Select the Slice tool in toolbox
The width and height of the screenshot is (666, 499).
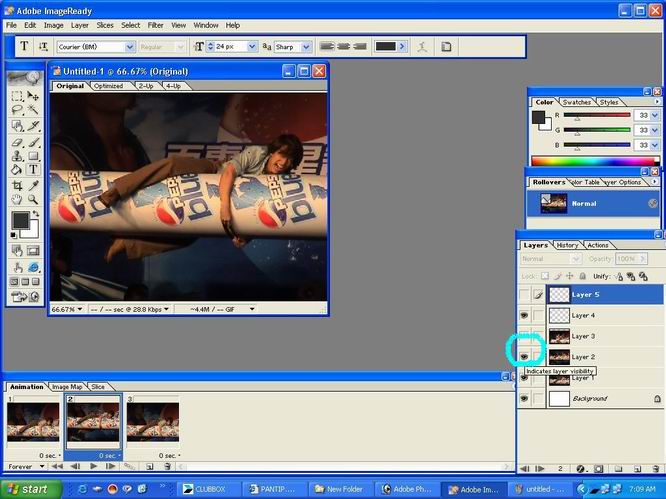(33, 126)
